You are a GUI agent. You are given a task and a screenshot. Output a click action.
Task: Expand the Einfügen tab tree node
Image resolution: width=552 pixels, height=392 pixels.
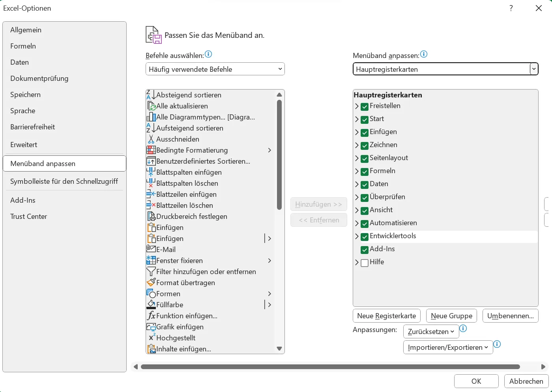click(357, 132)
